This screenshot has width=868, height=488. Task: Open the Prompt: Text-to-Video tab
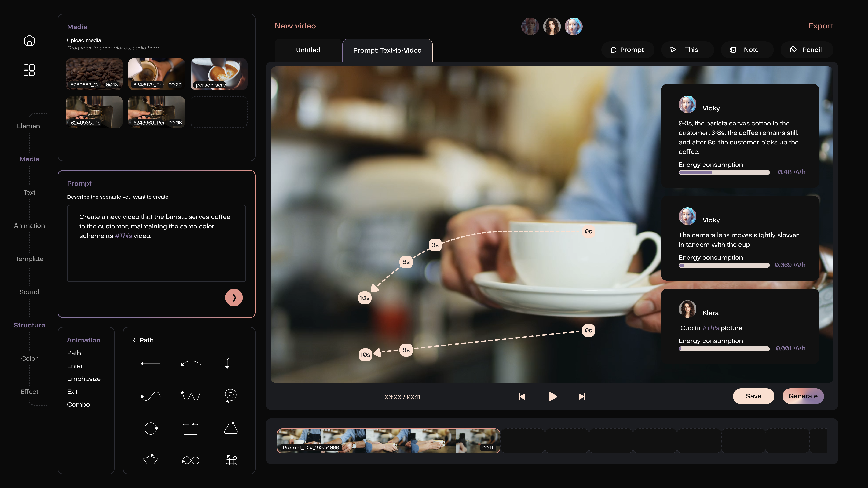pos(387,50)
